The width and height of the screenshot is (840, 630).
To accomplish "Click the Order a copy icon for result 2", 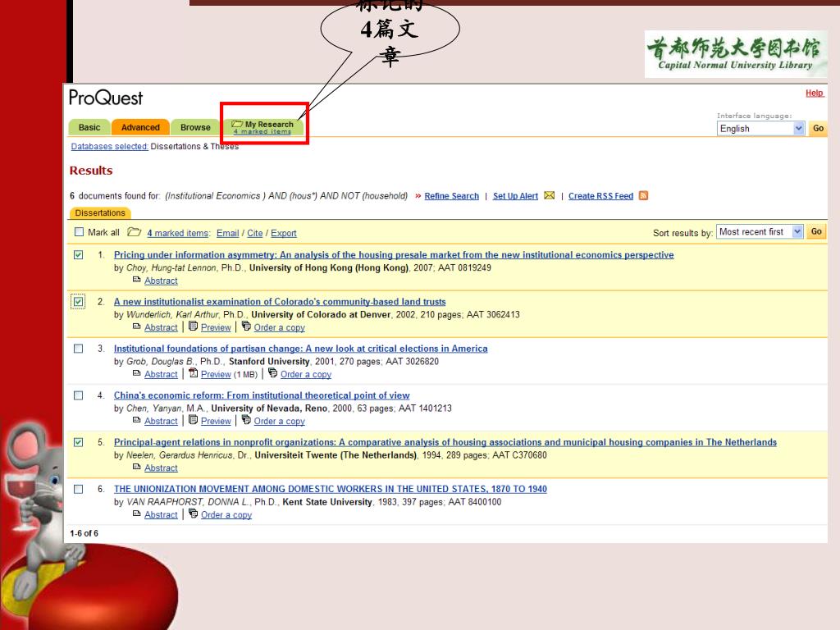I will coord(246,326).
